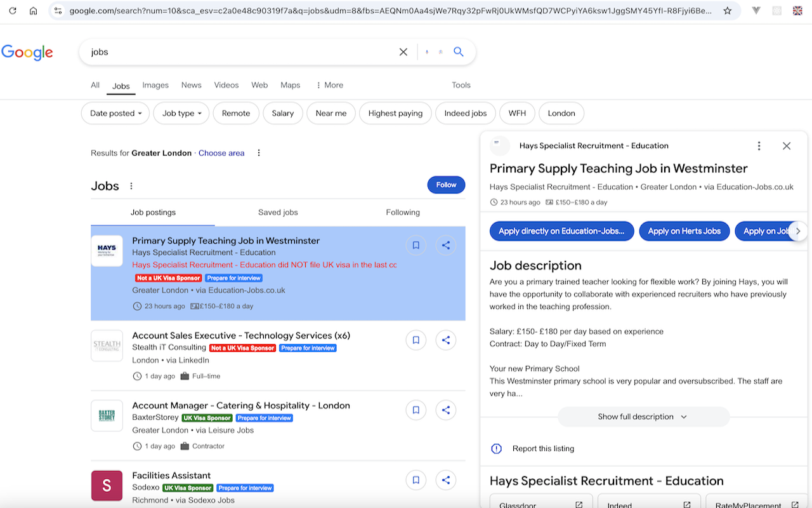Screen dimensions: 812x508
Task: Click Prepare for interview badge for Stealth iT
Action: (x=308, y=348)
